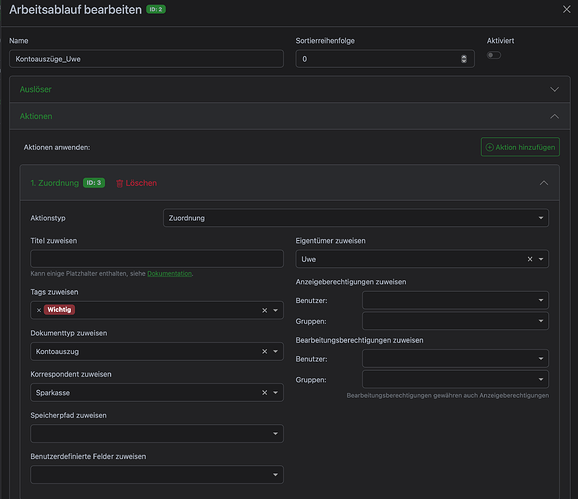The image size is (578, 499).
Task: Focus the Titel zuweisen text field
Action: coord(157,259)
